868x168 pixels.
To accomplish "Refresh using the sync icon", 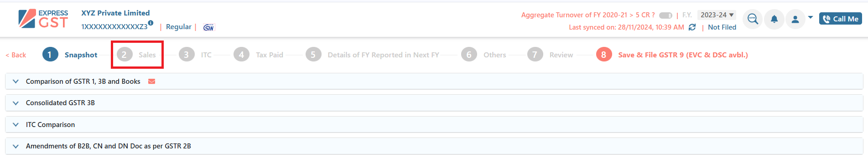I will click(x=692, y=27).
